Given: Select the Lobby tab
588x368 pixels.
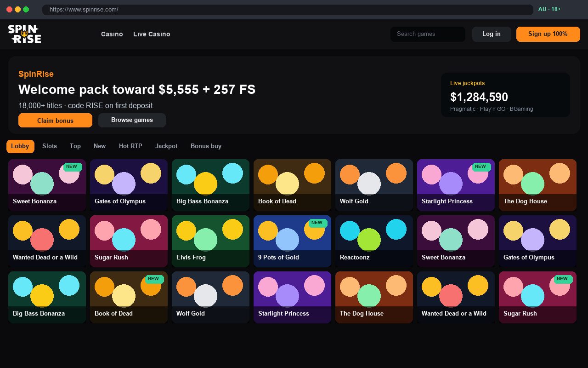Looking at the screenshot, I should coord(20,146).
